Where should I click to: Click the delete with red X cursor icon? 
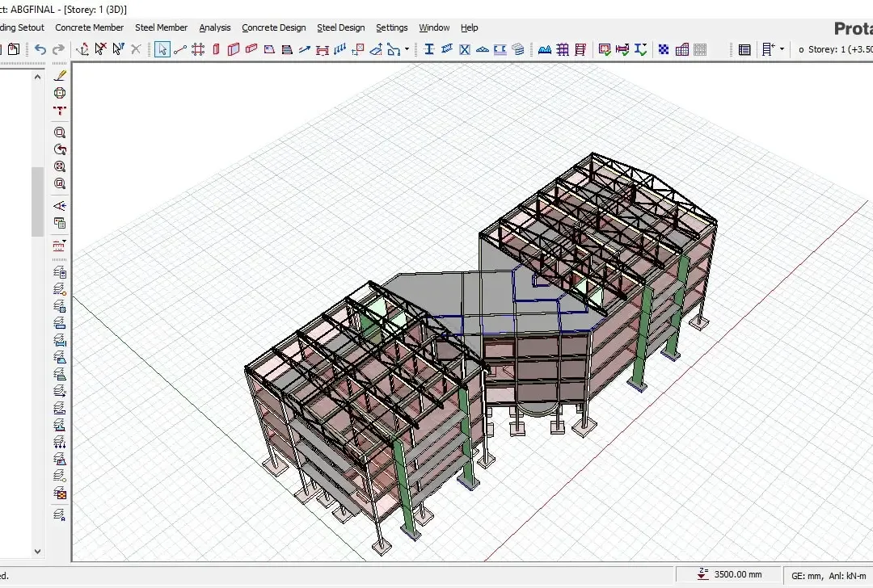pyautogui.click(x=100, y=49)
